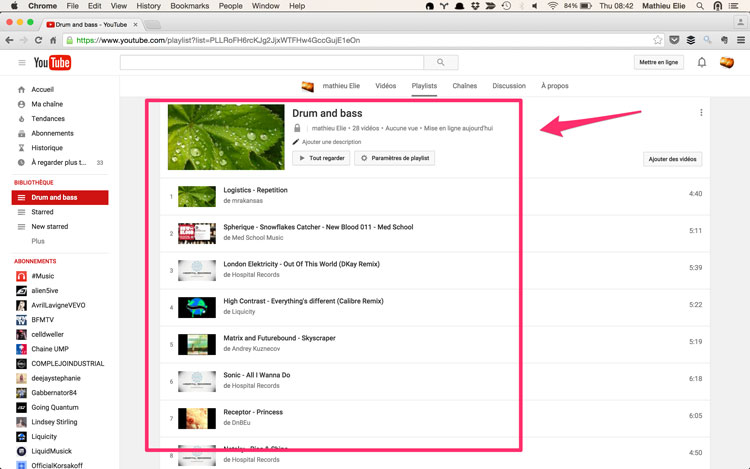The image size is (750, 469).
Task: Open London Elektricity Out Of This World
Action: coord(301,264)
